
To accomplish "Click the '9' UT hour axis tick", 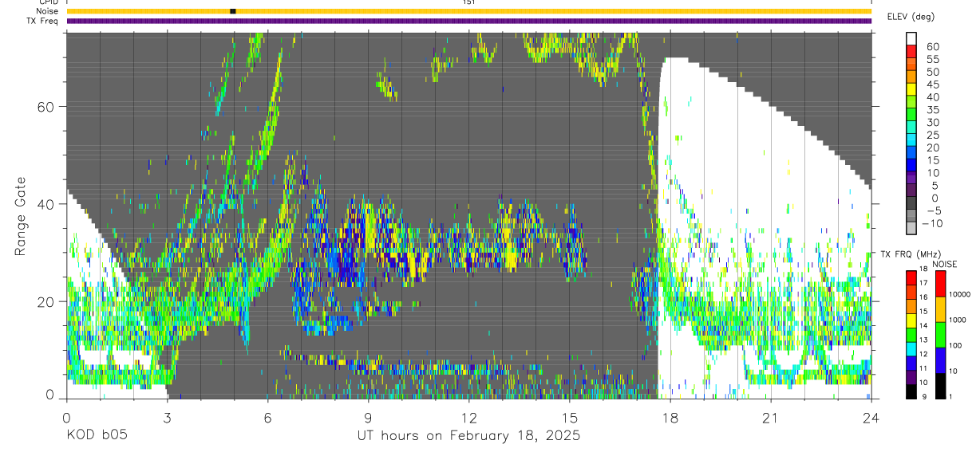I will pyautogui.click(x=368, y=419).
